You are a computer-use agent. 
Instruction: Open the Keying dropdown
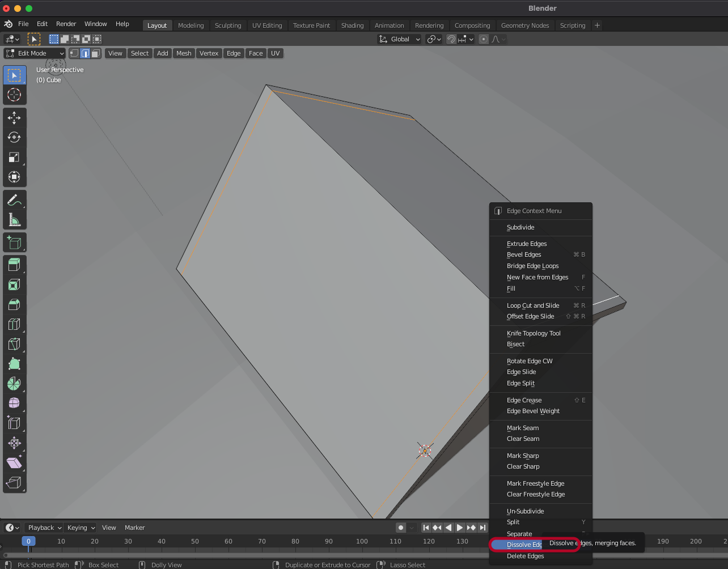point(80,528)
